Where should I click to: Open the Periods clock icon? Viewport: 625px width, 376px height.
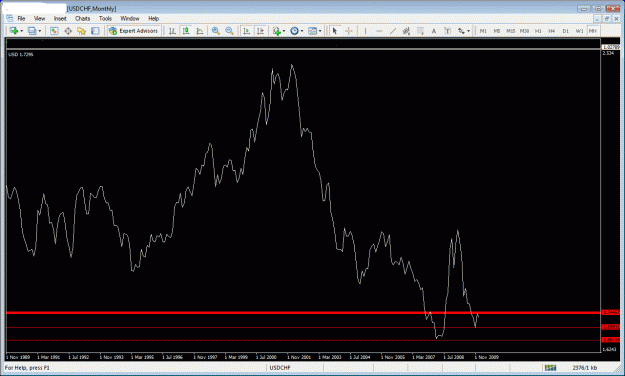click(x=295, y=31)
